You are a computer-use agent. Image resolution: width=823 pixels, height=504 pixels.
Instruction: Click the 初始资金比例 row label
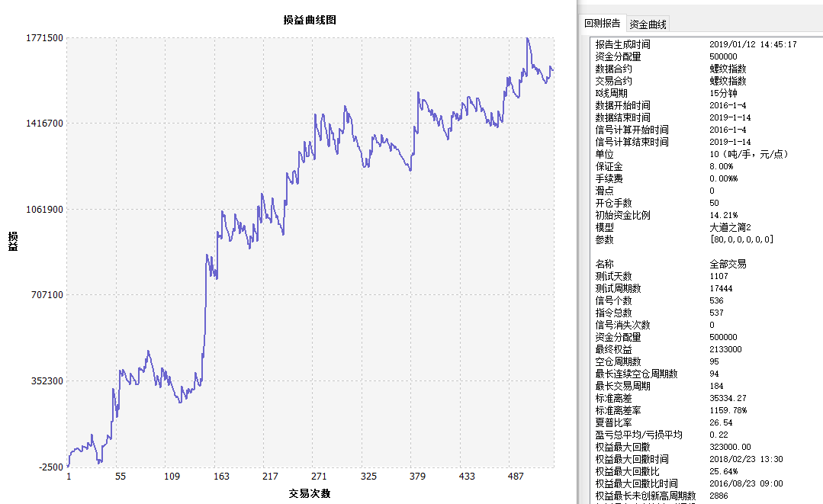[x=622, y=215]
